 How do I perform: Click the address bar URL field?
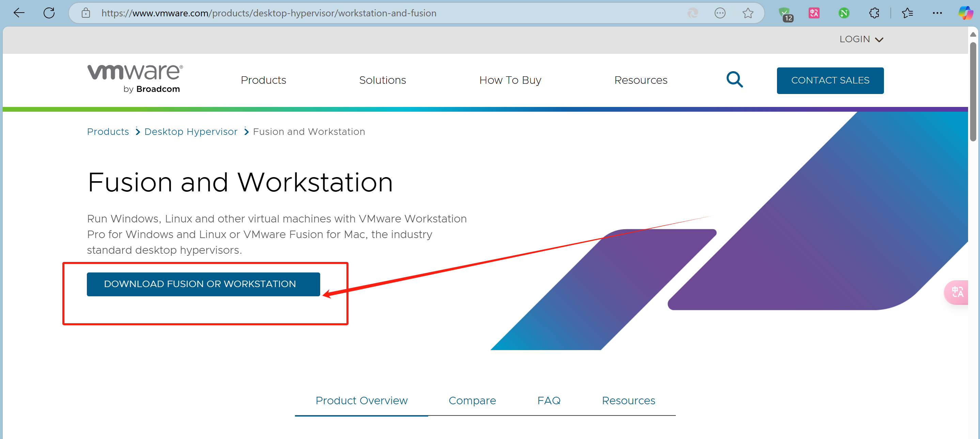click(342, 13)
